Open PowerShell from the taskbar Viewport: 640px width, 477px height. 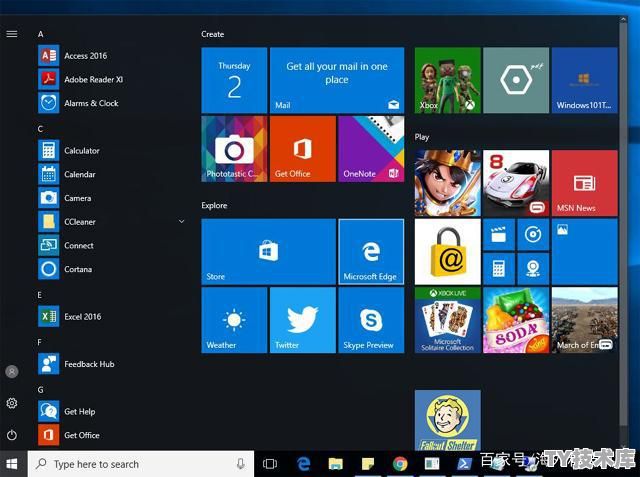coord(464,464)
